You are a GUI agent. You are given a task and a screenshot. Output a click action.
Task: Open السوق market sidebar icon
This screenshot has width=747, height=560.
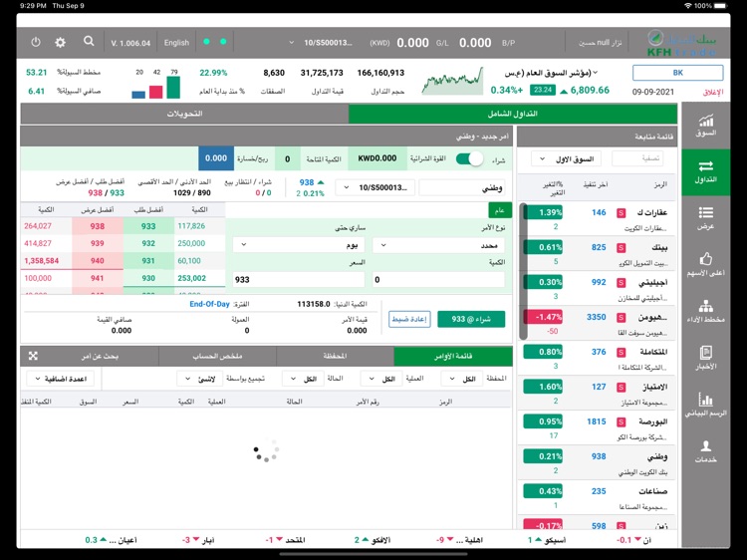point(705,126)
